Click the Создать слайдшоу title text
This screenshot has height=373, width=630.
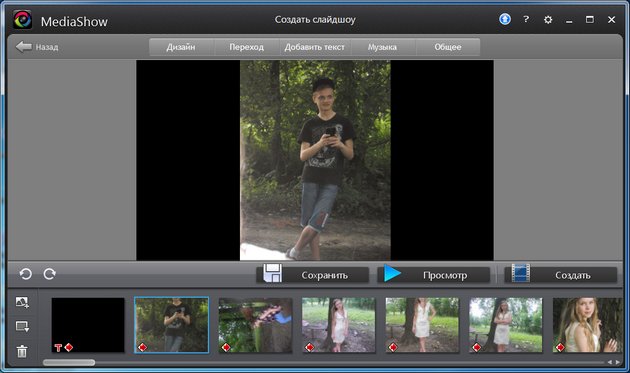click(x=315, y=20)
